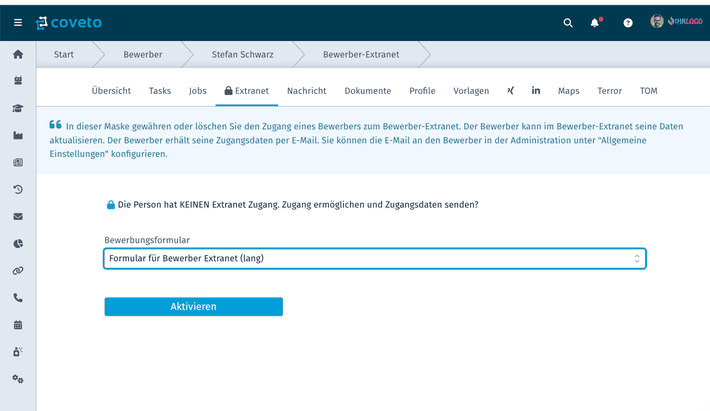Switch to the Terror tab

coord(609,91)
